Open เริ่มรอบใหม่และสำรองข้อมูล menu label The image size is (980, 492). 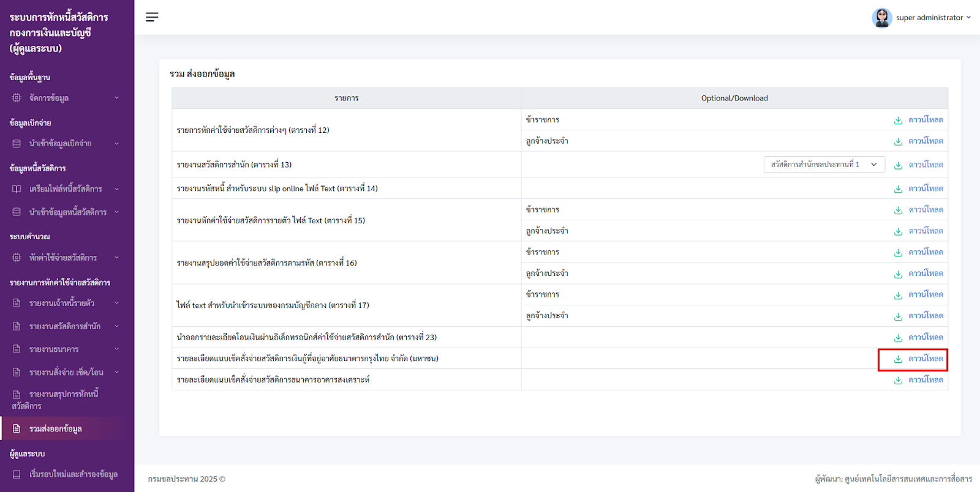73,474
